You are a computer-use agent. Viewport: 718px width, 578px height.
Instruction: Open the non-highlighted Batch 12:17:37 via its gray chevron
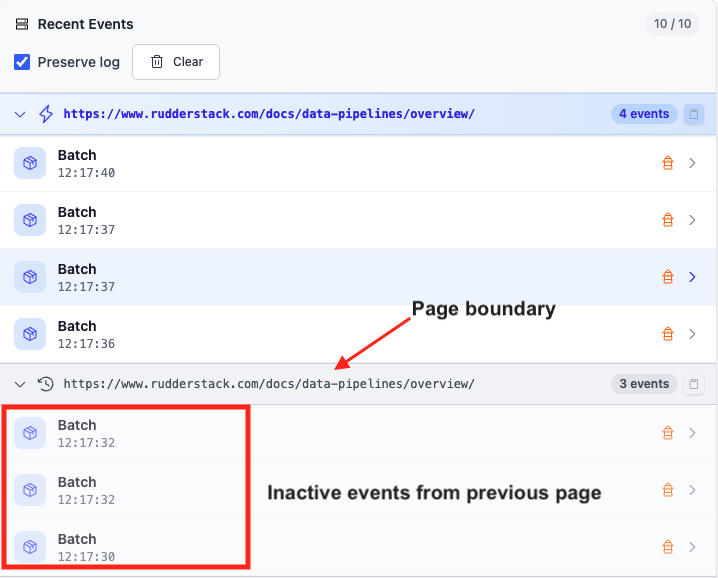(692, 220)
